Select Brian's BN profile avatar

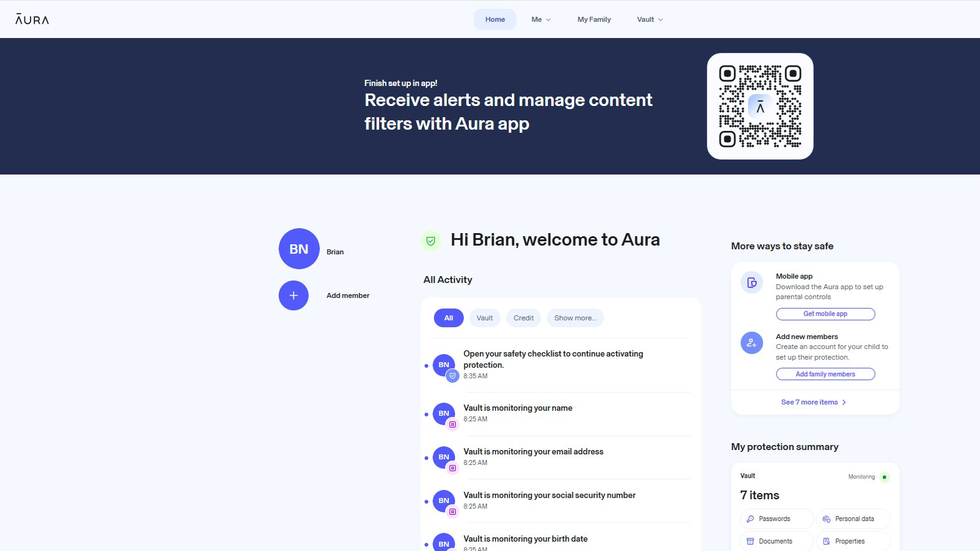point(299,249)
